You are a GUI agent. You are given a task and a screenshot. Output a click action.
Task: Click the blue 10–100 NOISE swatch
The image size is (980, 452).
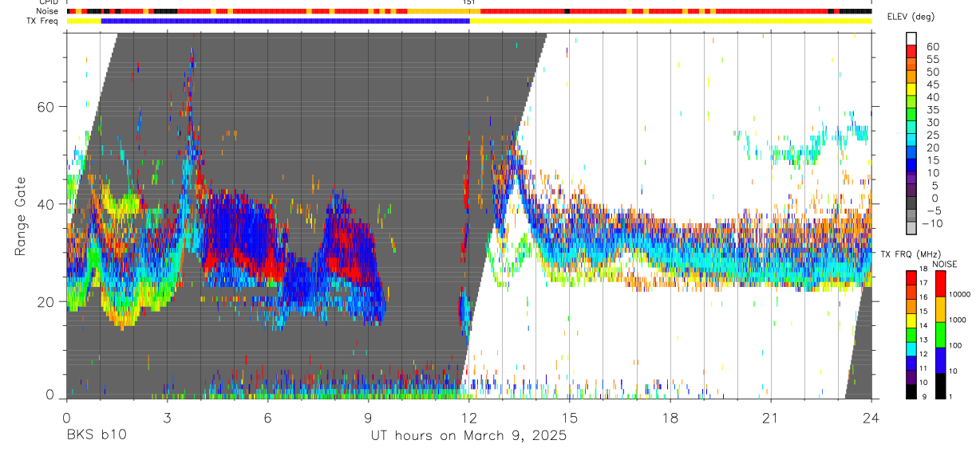[939, 360]
